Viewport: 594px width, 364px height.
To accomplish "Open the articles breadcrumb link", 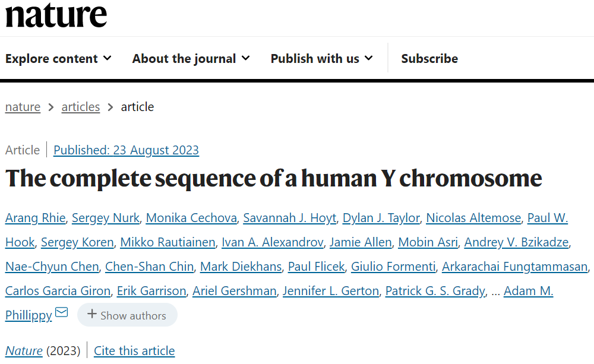I will (x=81, y=107).
